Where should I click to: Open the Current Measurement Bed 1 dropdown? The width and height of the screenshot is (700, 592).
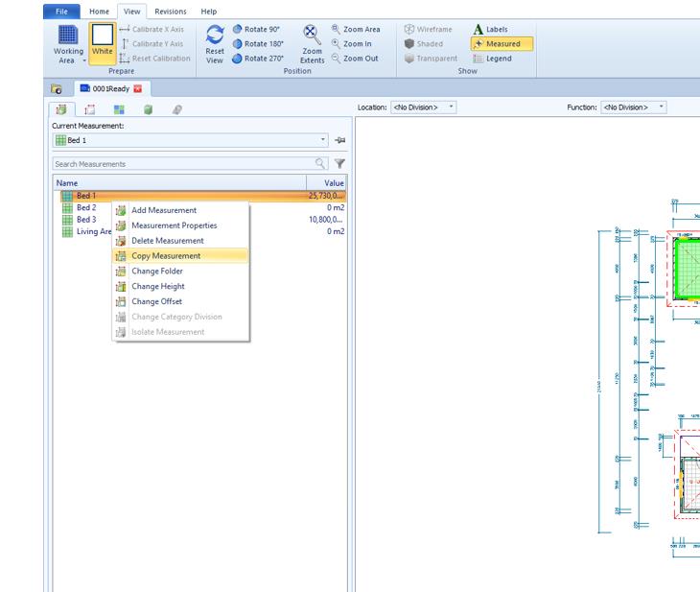323,140
